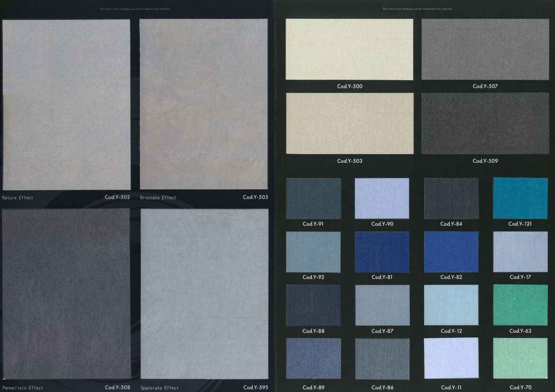Select the cream Cod.Y-500 swatch
This screenshot has width=555, height=392.
pos(350,49)
